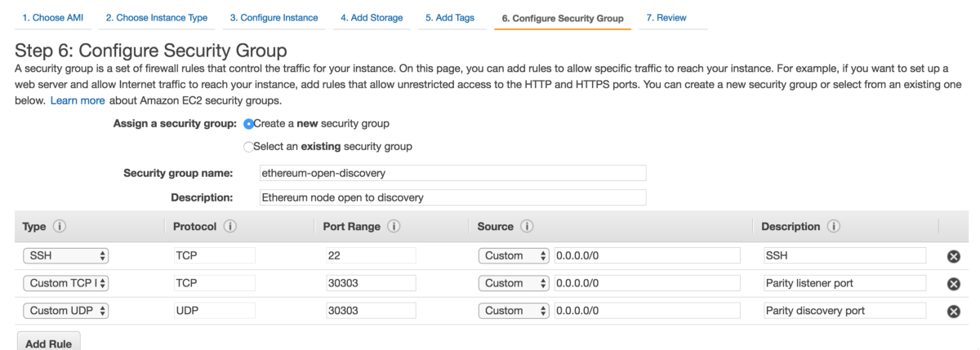Select Create a new security group
This screenshot has height=350, width=980.
click(249, 124)
